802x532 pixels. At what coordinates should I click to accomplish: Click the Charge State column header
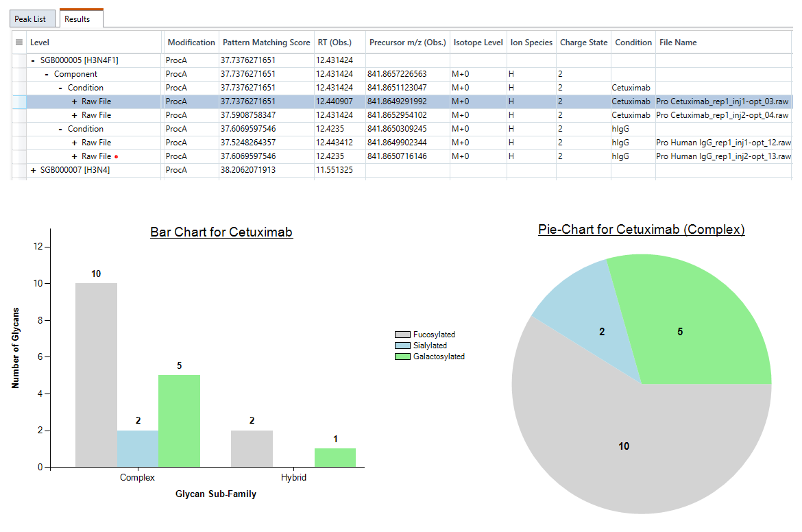[x=583, y=43]
